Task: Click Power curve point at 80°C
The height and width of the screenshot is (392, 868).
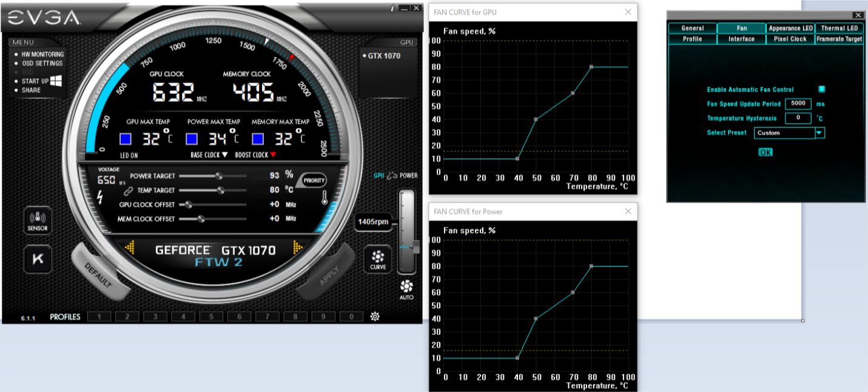Action: [591, 266]
